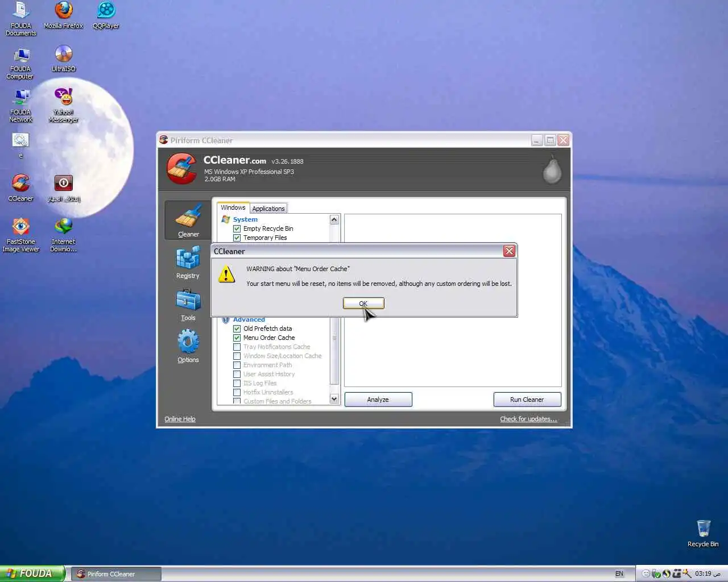Image resolution: width=728 pixels, height=582 pixels.
Task: Click the Piriform pear logo in header
Action: [552, 169]
